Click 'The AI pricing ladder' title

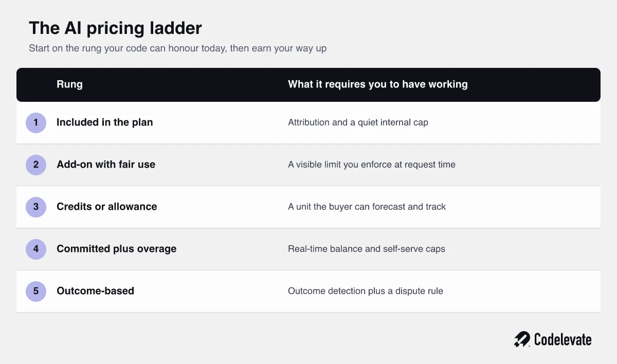[x=115, y=28]
